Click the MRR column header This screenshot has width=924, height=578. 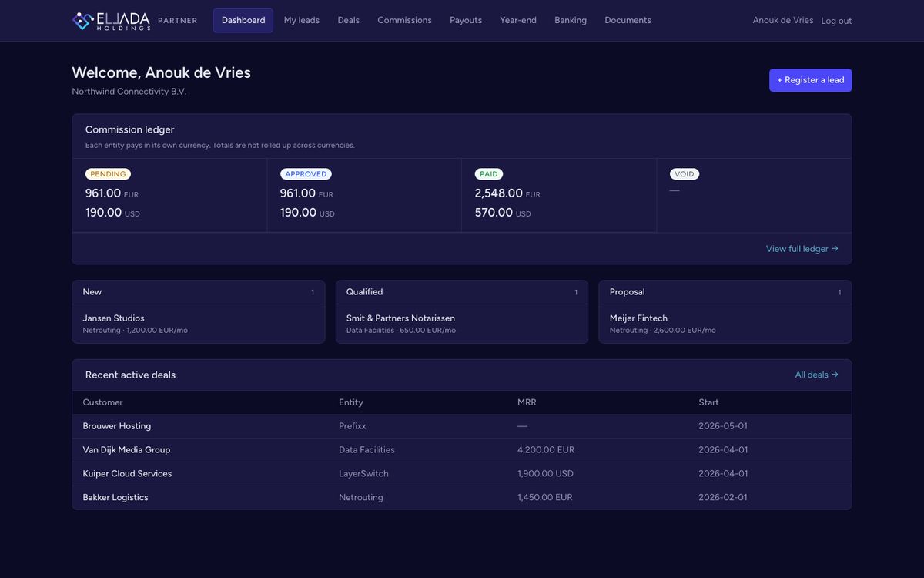pos(527,402)
